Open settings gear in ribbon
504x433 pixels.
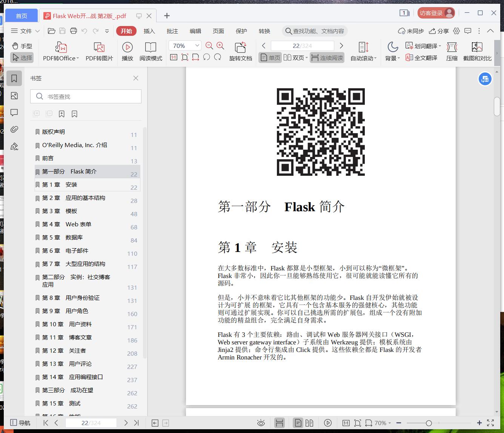456,31
